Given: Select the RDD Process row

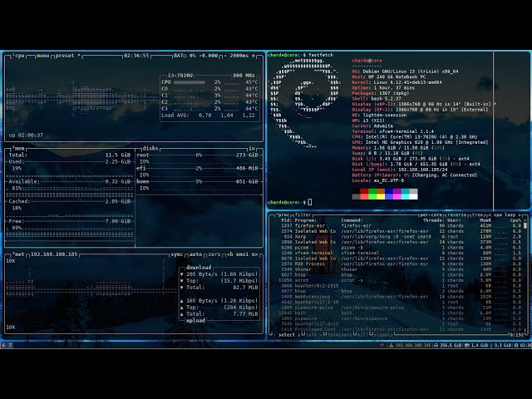Looking at the screenshot, I should (401, 264).
